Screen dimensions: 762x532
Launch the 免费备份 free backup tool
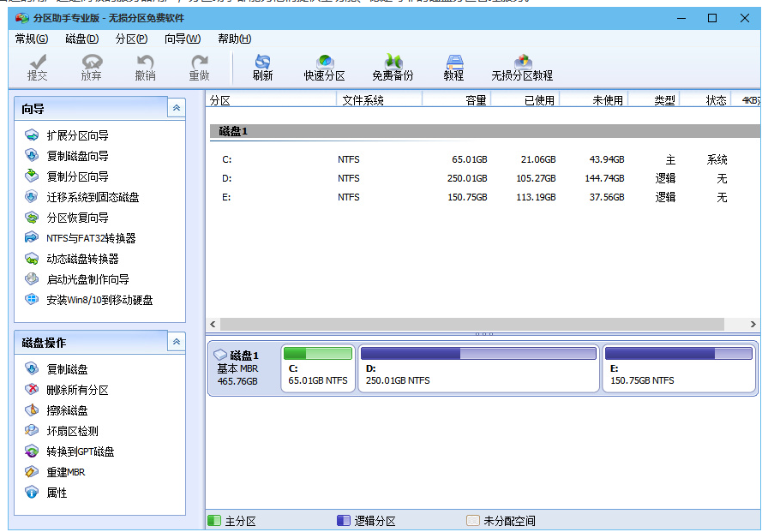393,68
